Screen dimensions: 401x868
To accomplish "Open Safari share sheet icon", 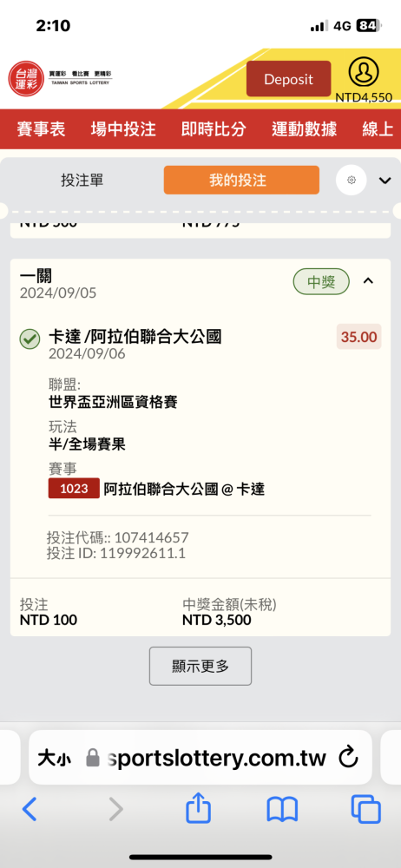I will click(x=198, y=809).
